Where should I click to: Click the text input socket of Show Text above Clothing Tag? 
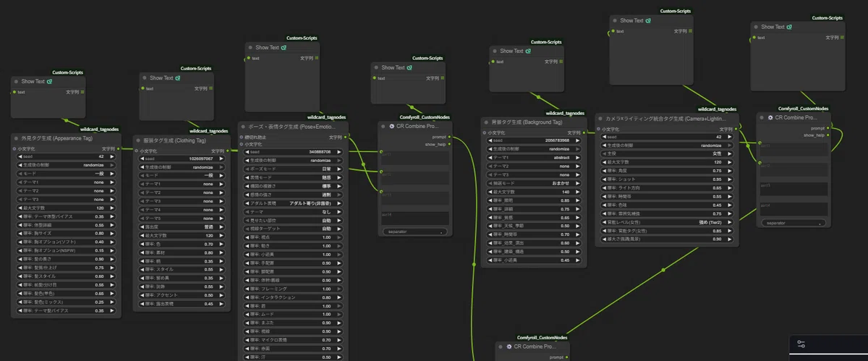pyautogui.click(x=142, y=88)
